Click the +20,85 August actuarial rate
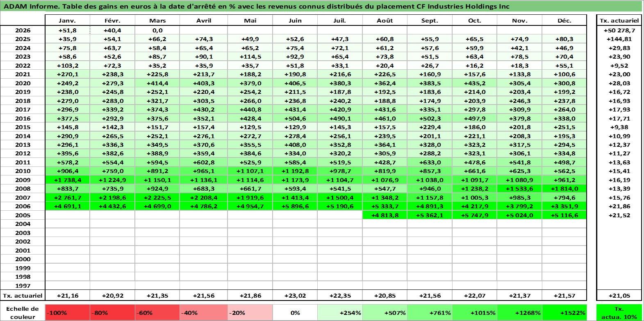Screen dimensions: 644x321 pos(385,296)
